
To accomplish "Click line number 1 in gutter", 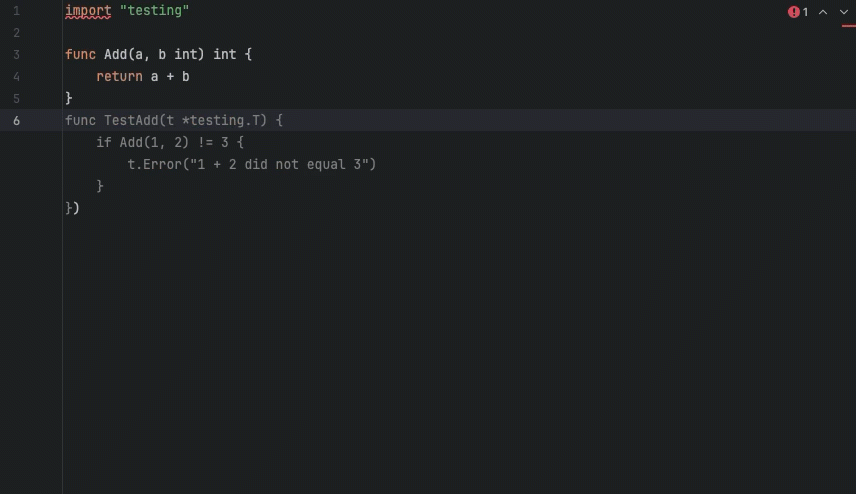I will pyautogui.click(x=16, y=11).
